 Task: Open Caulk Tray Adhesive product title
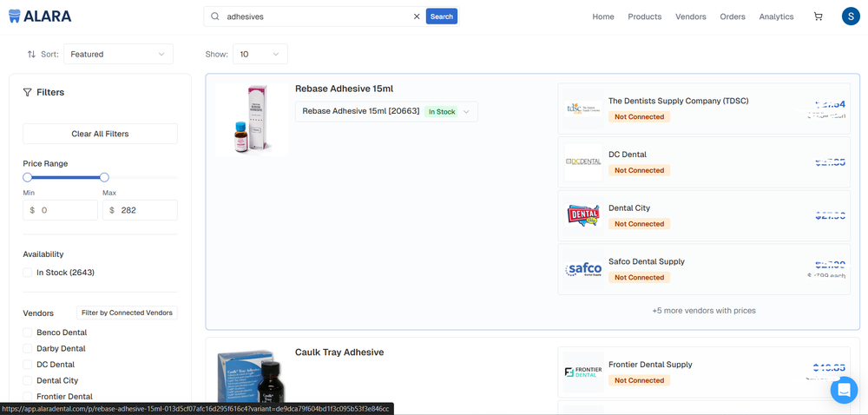(x=339, y=352)
